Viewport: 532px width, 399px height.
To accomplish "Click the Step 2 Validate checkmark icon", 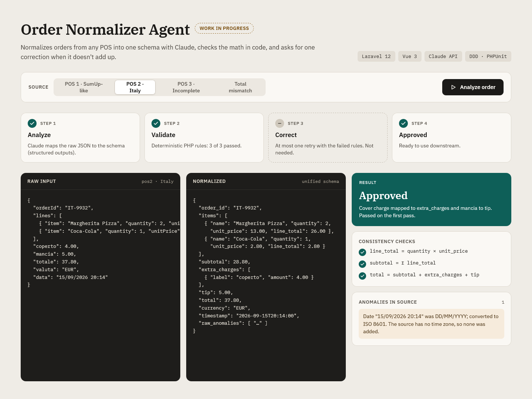I will pyautogui.click(x=156, y=123).
